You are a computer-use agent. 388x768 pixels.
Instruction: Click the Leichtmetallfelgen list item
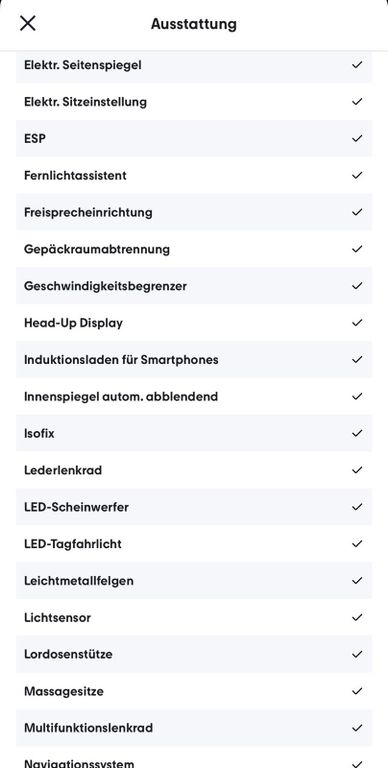[194, 580]
